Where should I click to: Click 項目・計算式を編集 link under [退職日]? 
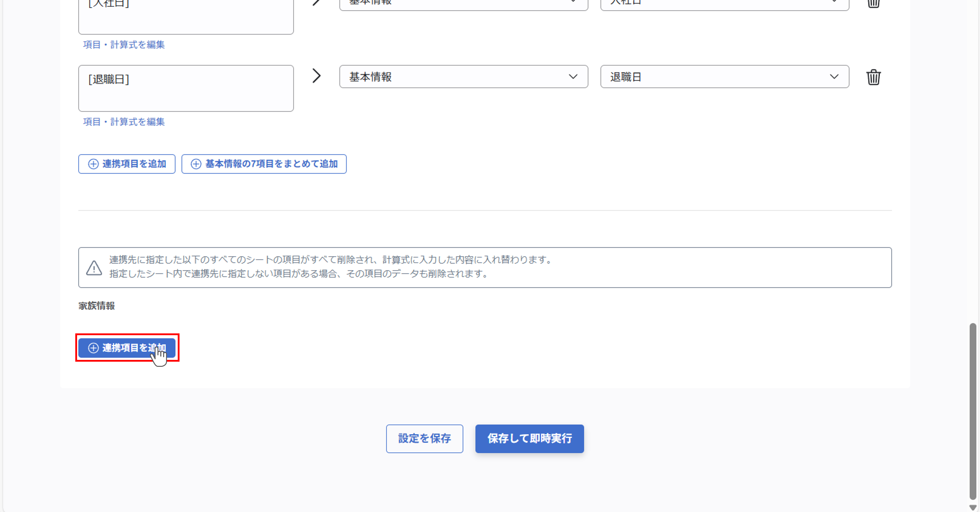point(123,122)
